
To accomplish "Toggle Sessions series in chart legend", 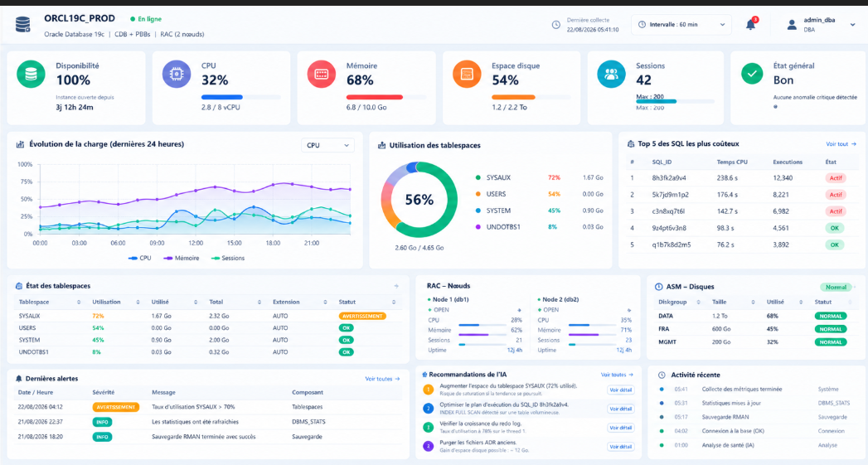I will 227,258.
